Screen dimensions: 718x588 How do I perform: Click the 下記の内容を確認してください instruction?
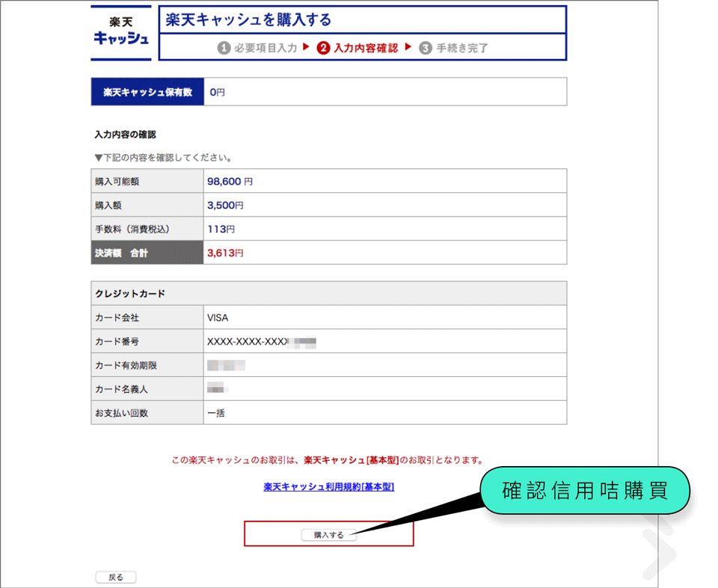click(163, 158)
